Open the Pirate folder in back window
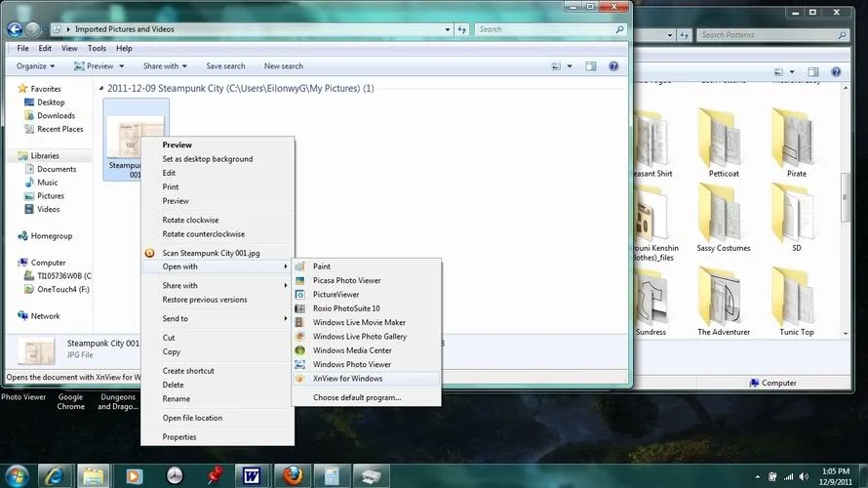 [x=796, y=144]
